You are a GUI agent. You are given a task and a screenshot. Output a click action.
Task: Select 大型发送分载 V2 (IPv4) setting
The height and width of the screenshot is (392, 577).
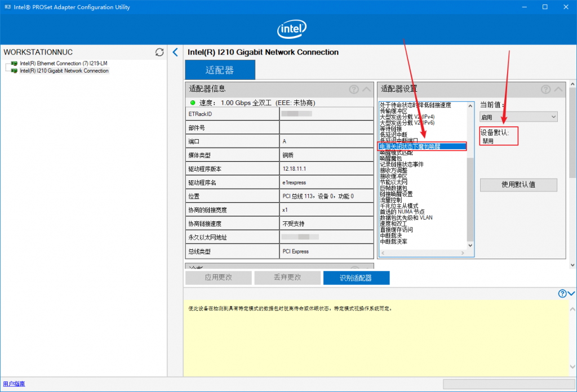coord(407,117)
